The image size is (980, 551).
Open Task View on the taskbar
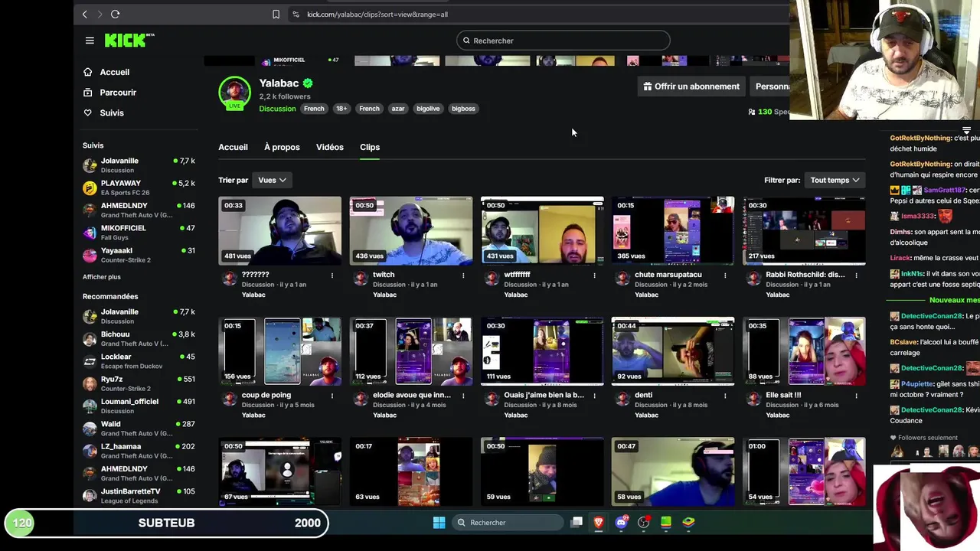click(x=577, y=523)
